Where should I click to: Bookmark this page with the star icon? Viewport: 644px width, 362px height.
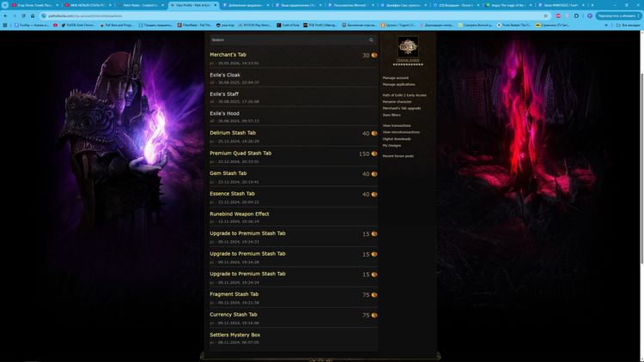(x=546, y=15)
